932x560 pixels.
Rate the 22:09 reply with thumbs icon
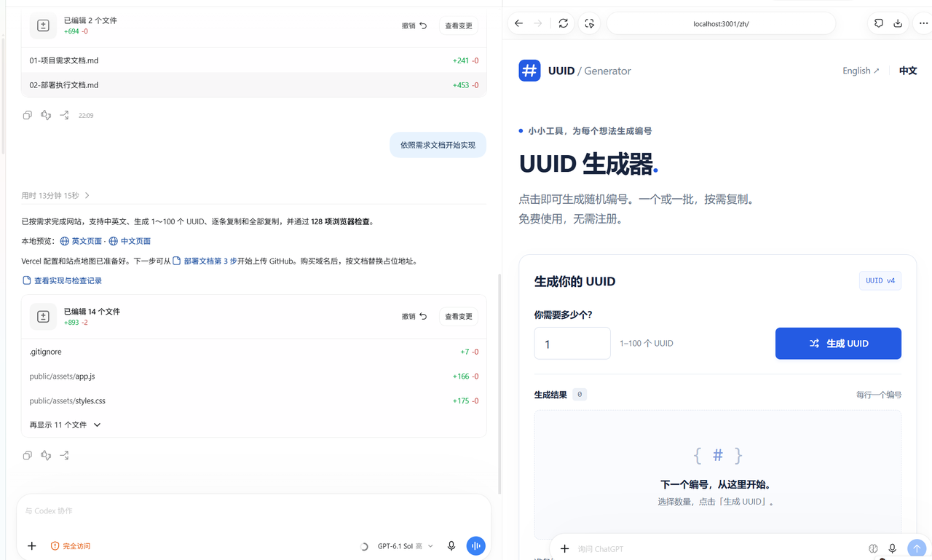click(46, 115)
